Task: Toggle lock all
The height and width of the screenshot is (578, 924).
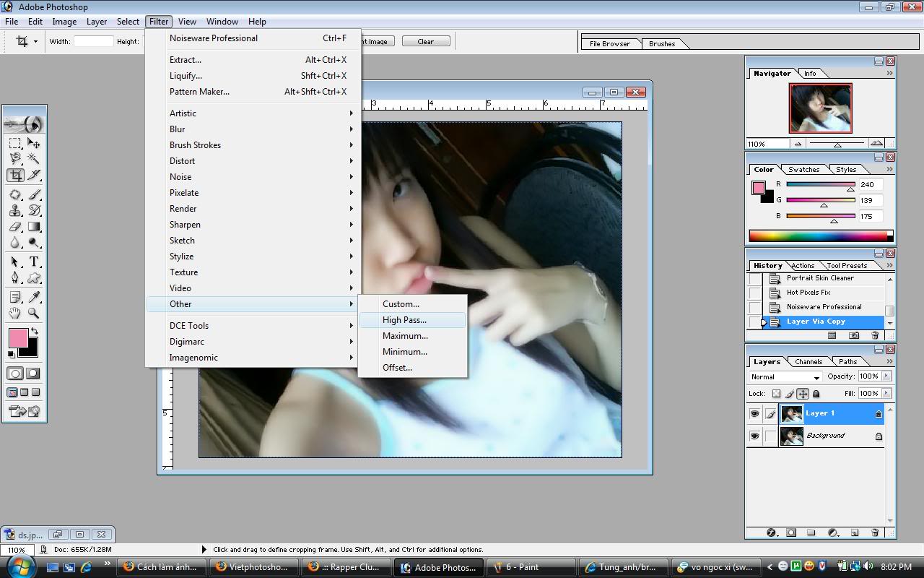Action: (x=816, y=394)
